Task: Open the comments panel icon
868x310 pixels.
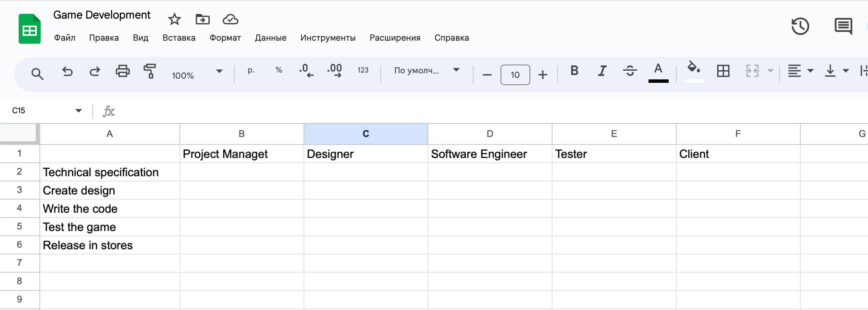Action: coord(843,26)
